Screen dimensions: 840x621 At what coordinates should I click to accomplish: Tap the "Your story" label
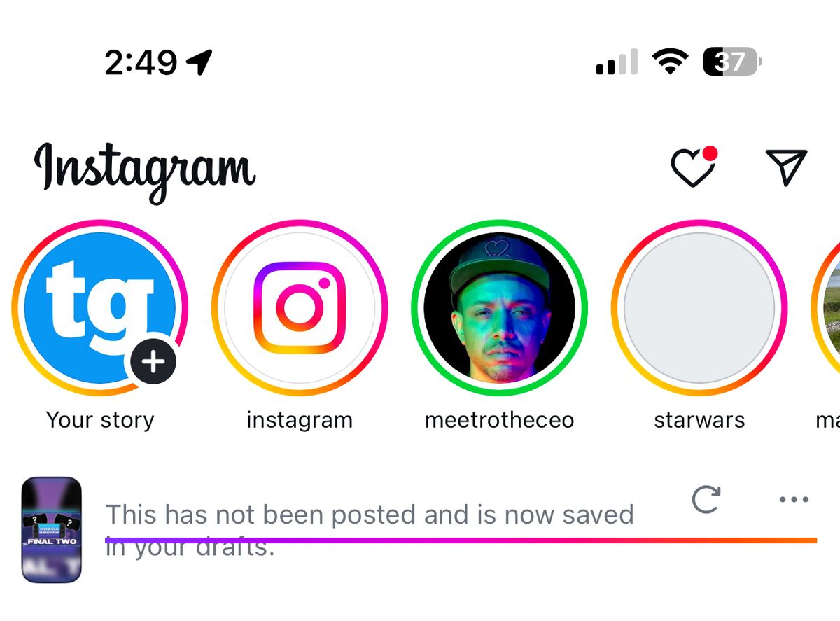pos(100,420)
